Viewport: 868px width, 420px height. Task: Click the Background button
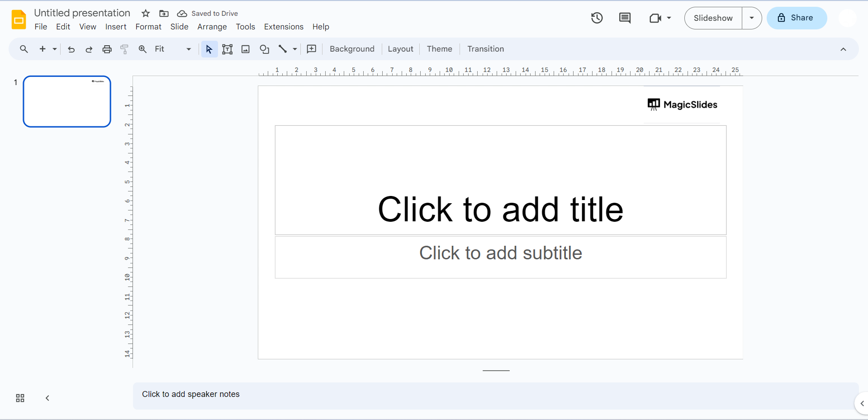352,49
